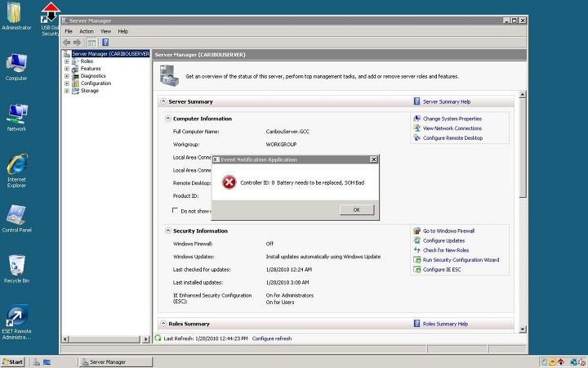
Task: Click the Configure IE ESC icon
Action: pyautogui.click(x=416, y=270)
